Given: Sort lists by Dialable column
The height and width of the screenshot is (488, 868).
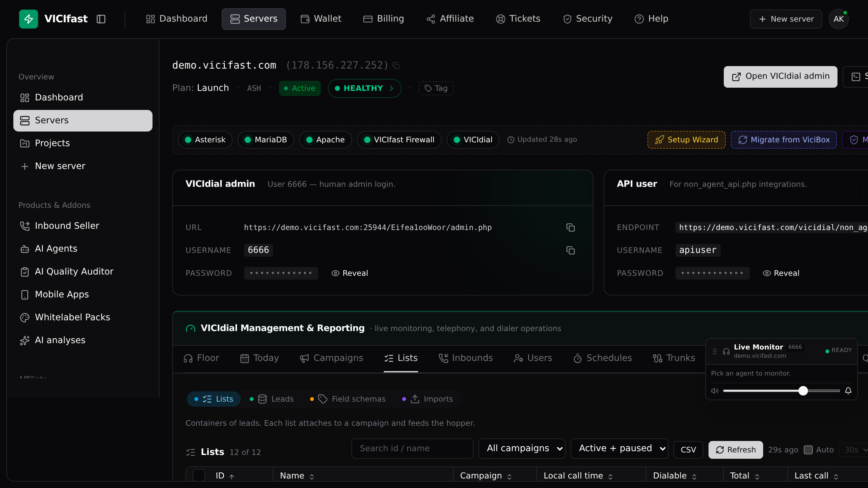Looking at the screenshot, I should [x=675, y=476].
